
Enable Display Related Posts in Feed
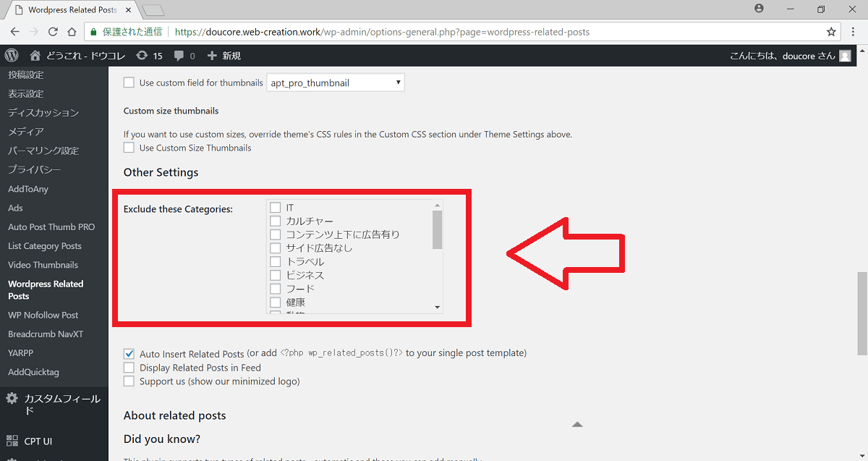click(x=129, y=368)
